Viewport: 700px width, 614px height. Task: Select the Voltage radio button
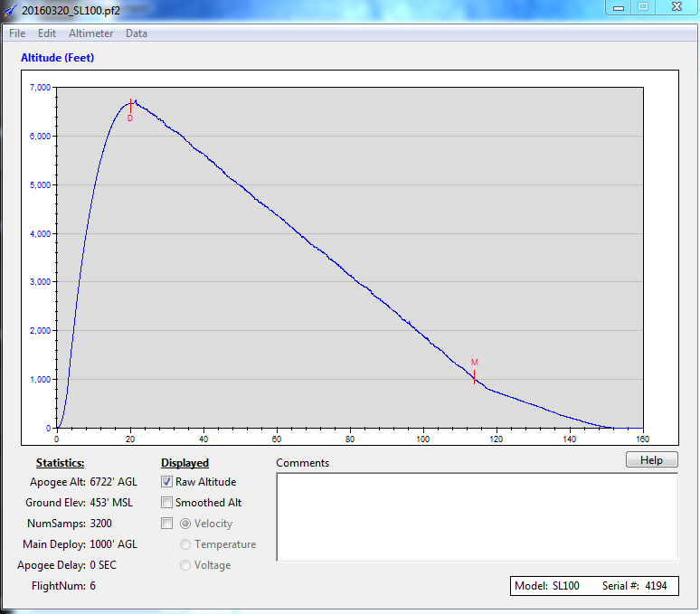click(x=185, y=565)
